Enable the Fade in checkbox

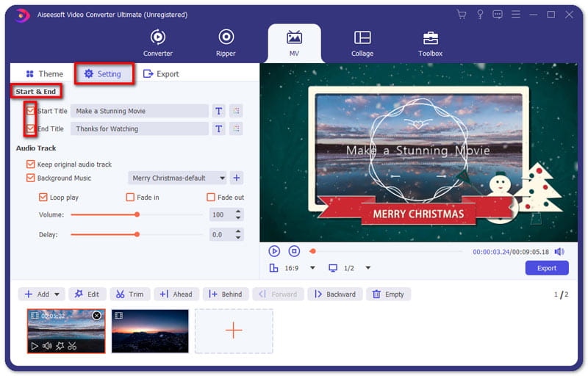pos(130,198)
